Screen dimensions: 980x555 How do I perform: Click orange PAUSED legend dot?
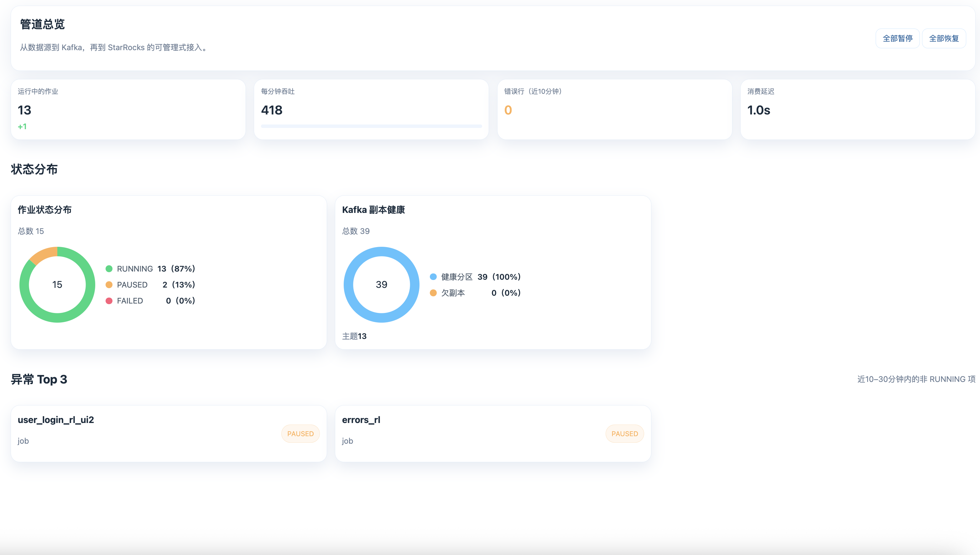pyautogui.click(x=109, y=285)
